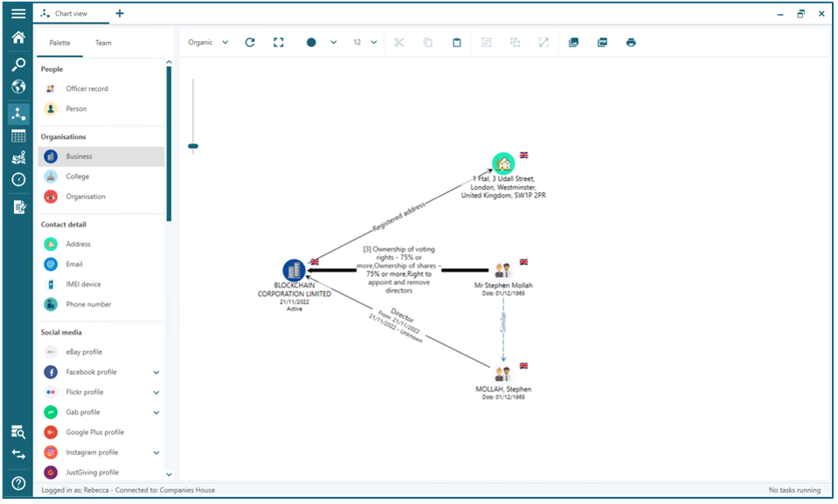Viewport: 838px width, 504px height.
Task: Open the font size 12 dropdown
Action: [365, 42]
